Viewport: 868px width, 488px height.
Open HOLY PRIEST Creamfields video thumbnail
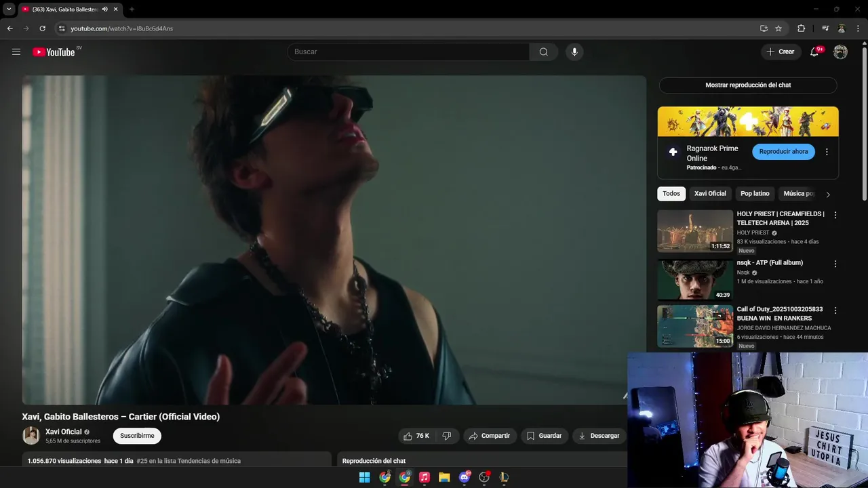pyautogui.click(x=695, y=231)
